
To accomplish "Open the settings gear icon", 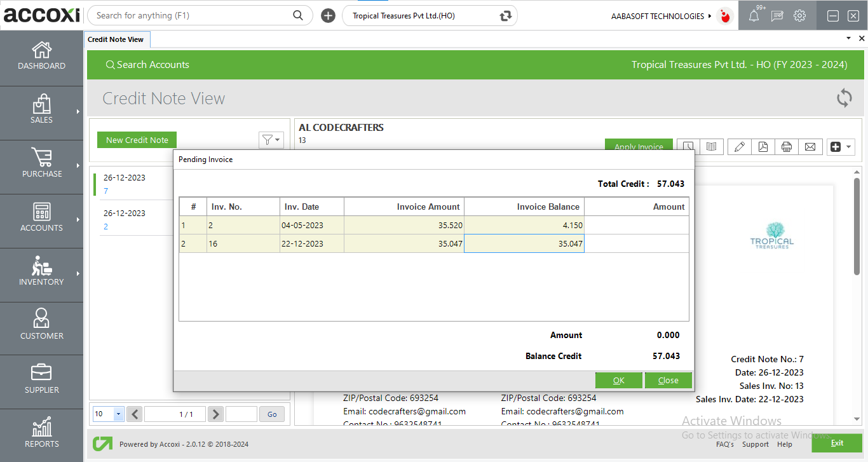I will pos(799,15).
